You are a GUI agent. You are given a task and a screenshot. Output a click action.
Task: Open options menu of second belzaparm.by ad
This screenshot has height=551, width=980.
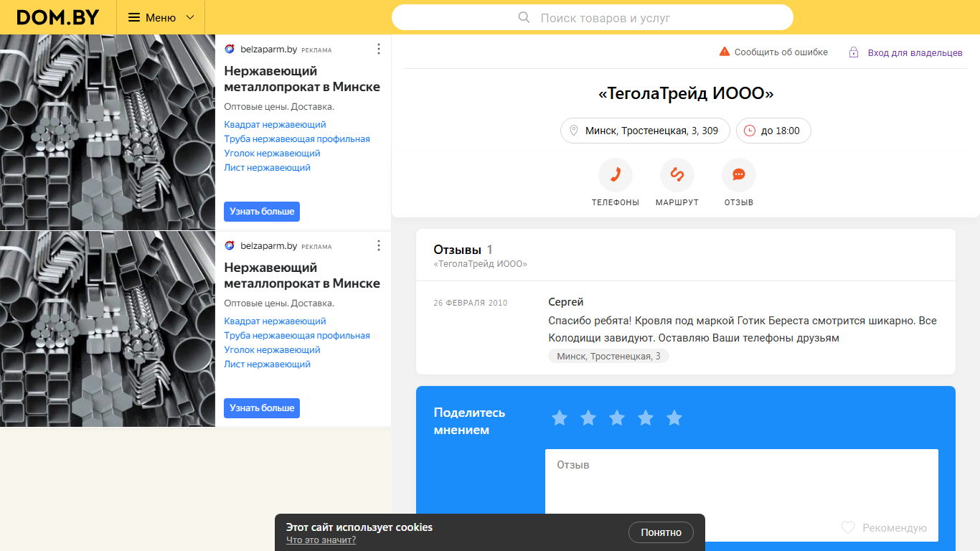(x=379, y=245)
